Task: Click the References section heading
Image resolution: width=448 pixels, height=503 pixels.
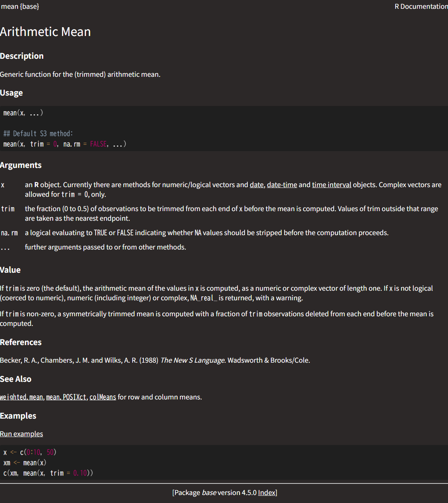Action: [21, 342]
